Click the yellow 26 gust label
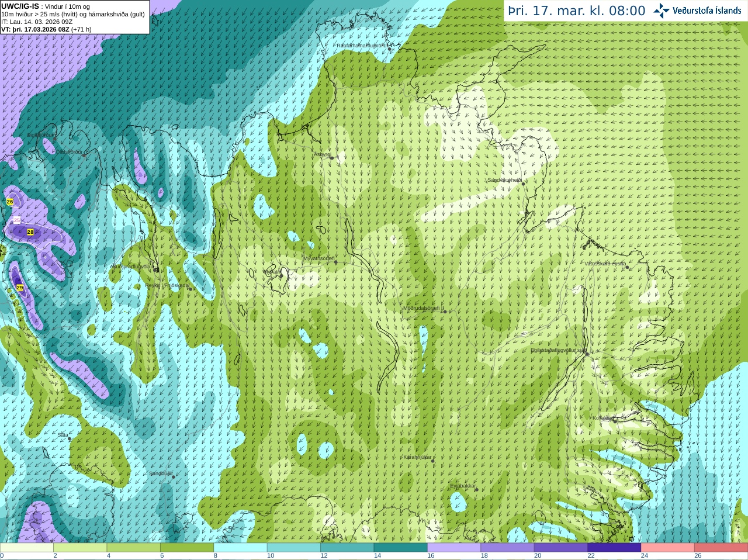Screen dimensions: 748x560 [x=10, y=201]
